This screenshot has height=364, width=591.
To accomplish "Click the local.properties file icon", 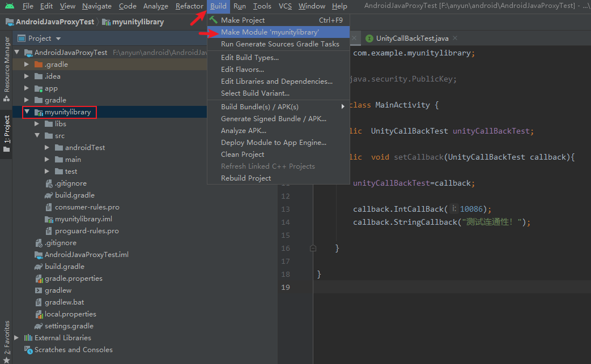I will tap(39, 314).
